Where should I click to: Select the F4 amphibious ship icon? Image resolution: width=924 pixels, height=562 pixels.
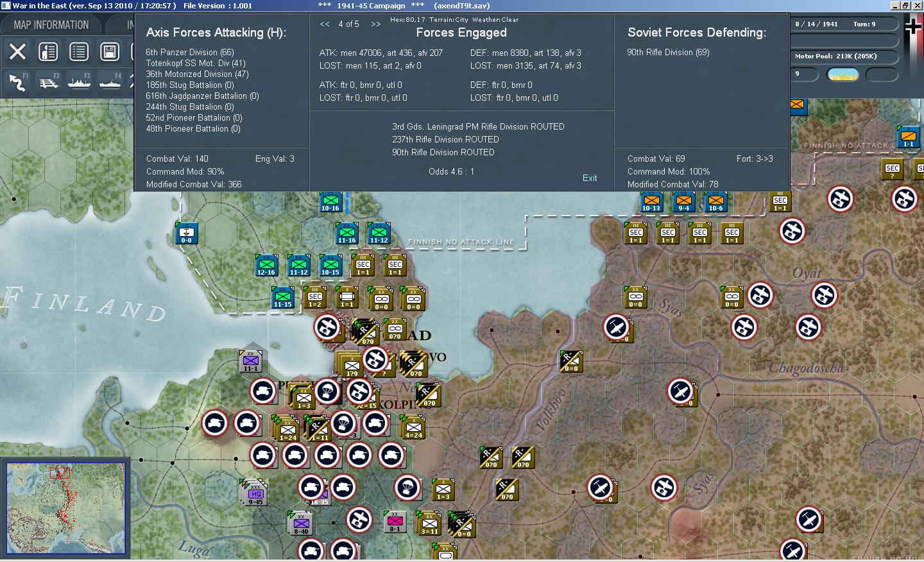110,81
